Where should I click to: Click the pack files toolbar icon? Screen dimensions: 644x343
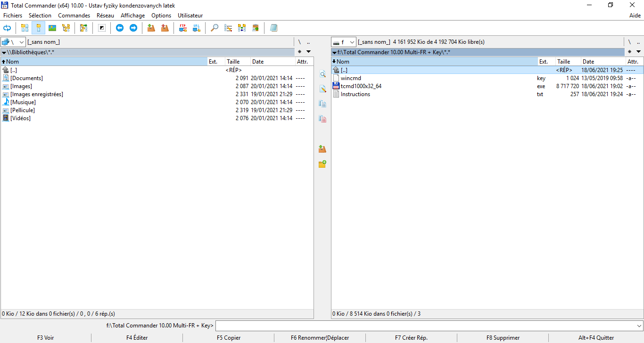pyautogui.click(x=151, y=28)
